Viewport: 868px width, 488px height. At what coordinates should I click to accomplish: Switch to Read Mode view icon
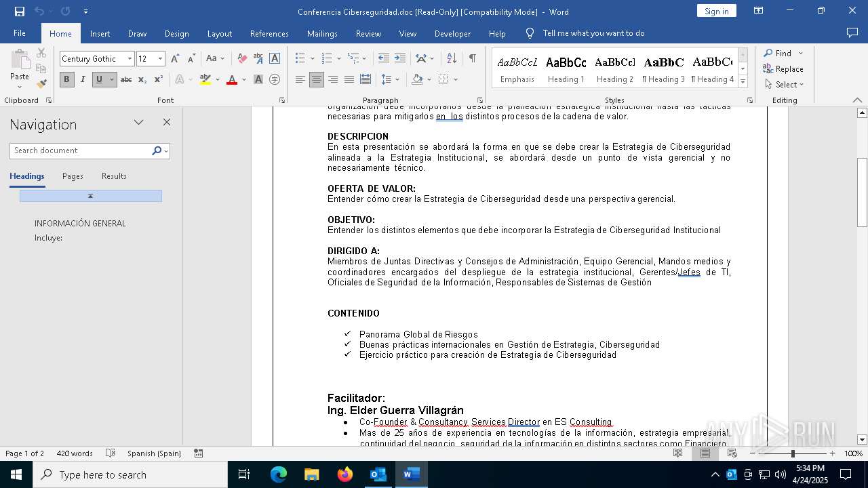678,453
